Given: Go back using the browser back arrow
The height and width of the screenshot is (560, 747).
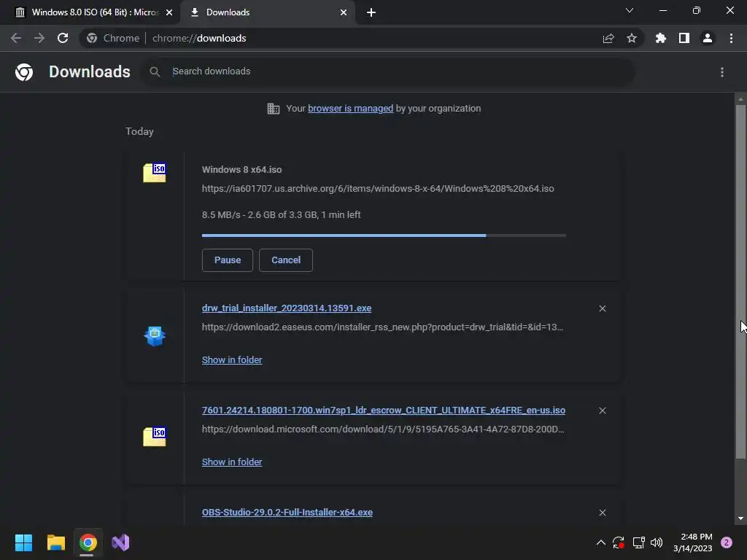Looking at the screenshot, I should pyautogui.click(x=16, y=38).
